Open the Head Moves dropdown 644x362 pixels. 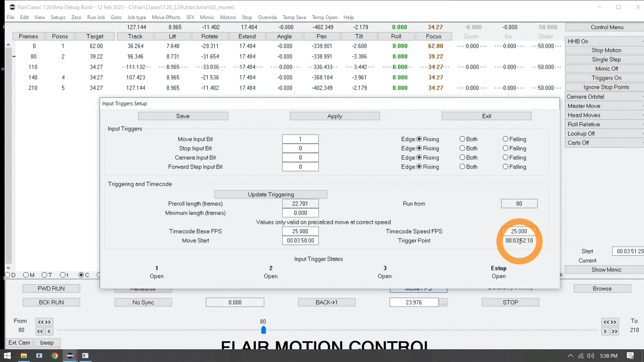click(x=604, y=115)
